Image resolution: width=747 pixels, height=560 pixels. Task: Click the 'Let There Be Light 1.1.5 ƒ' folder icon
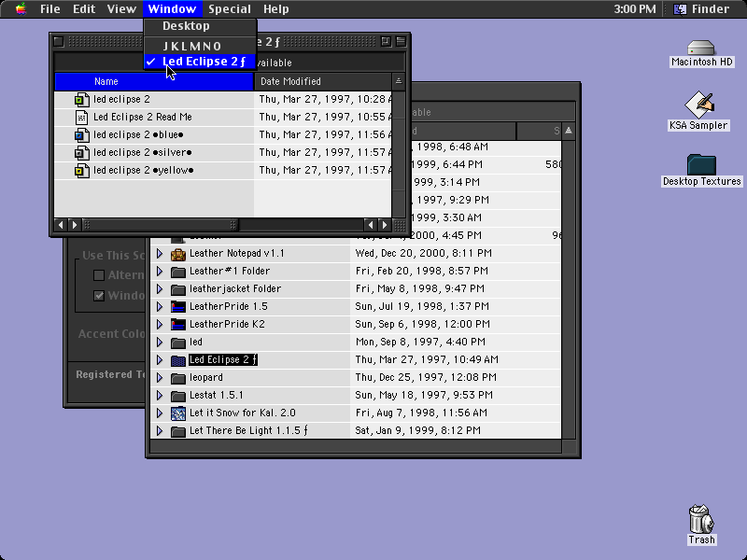(178, 431)
